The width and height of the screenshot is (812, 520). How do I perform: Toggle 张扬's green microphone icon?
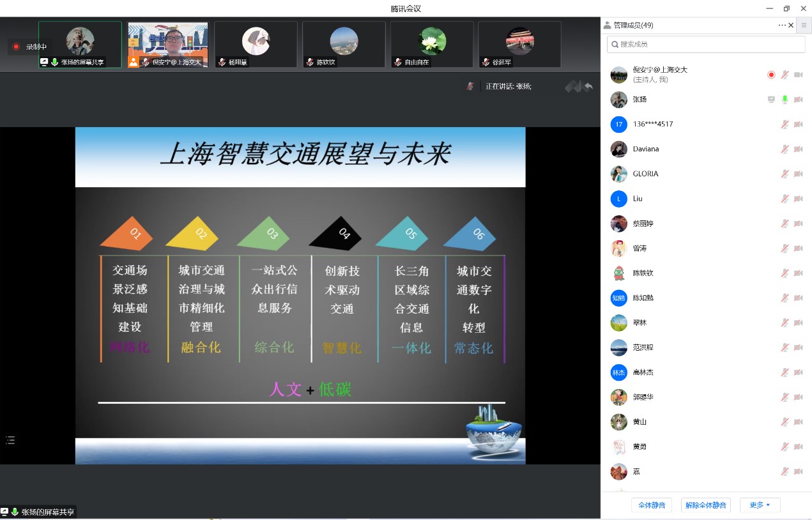[x=784, y=99]
